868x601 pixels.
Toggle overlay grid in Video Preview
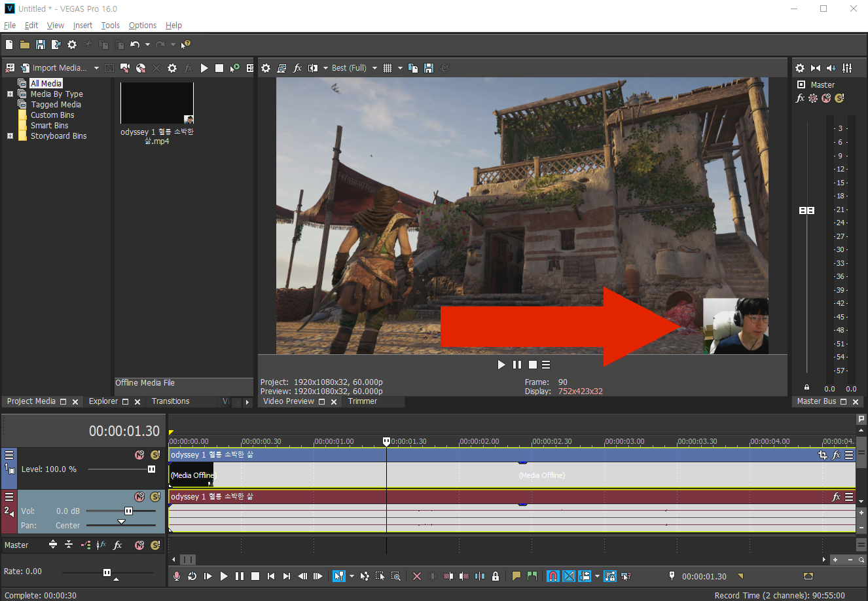388,68
